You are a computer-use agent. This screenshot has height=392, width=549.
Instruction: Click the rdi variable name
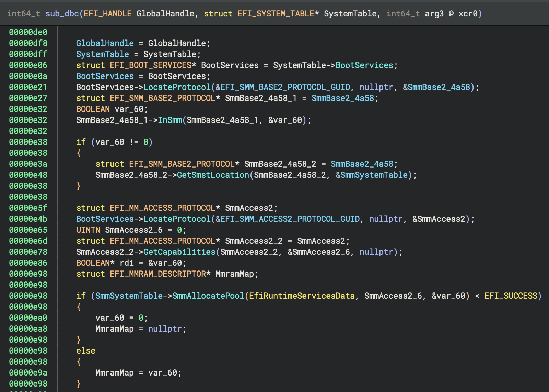[x=127, y=263]
